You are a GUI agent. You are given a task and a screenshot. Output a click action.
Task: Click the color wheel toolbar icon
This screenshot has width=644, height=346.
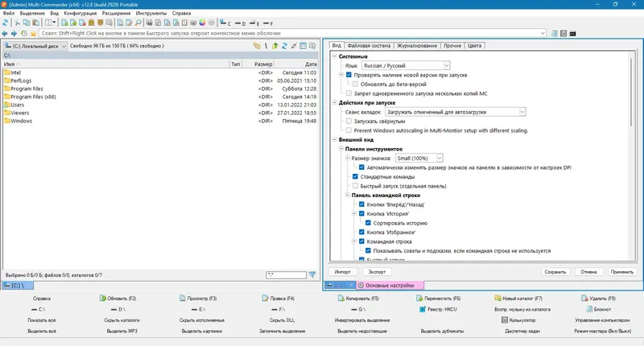pos(202,23)
